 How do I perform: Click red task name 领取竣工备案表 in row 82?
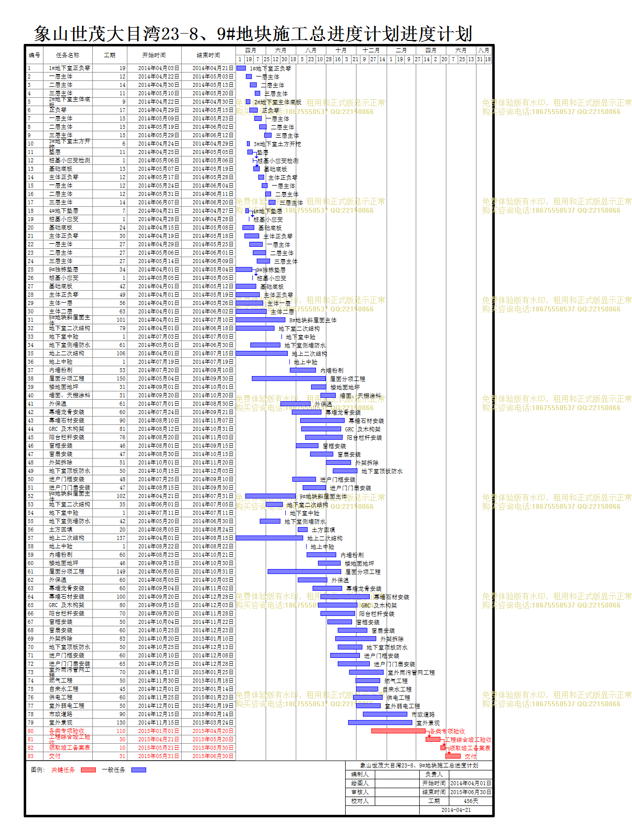(x=70, y=748)
